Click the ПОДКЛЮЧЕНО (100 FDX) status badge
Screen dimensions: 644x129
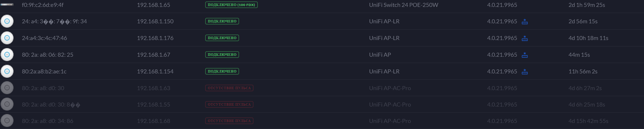tap(231, 5)
